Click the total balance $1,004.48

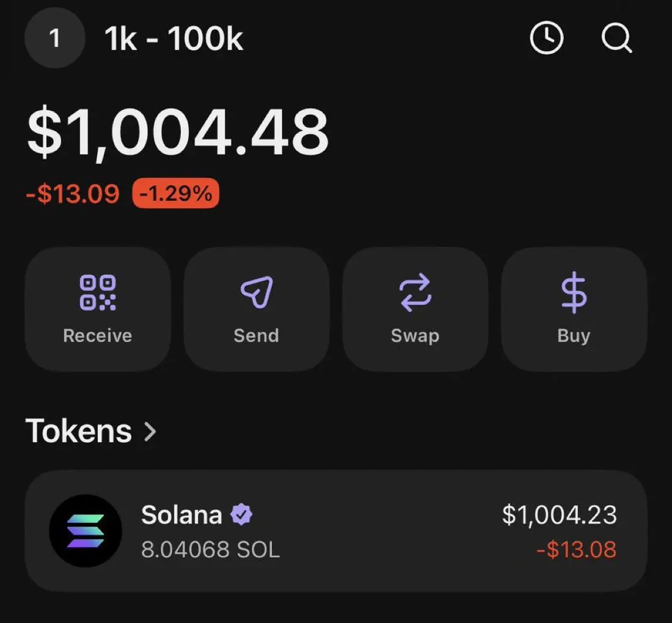[178, 132]
